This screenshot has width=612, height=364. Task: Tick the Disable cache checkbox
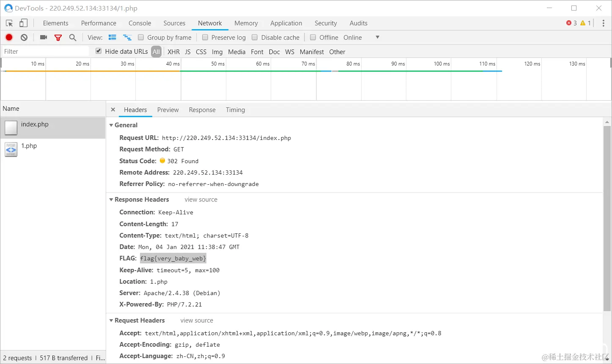tap(255, 37)
